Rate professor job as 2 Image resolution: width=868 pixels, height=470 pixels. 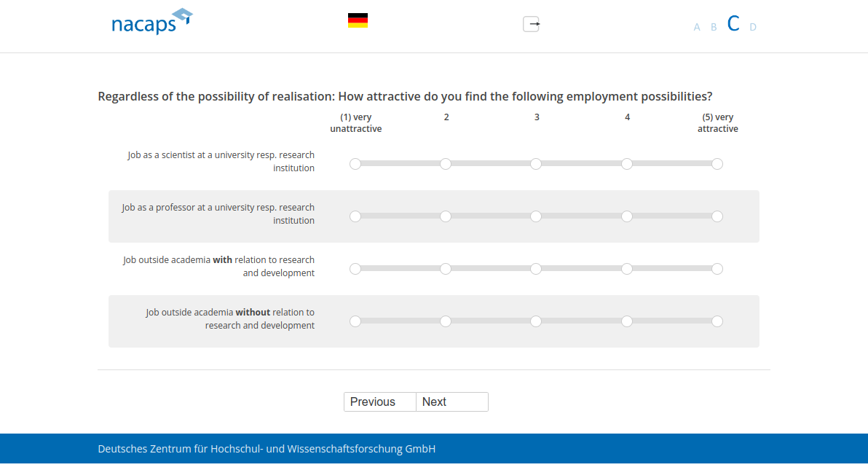(x=446, y=216)
